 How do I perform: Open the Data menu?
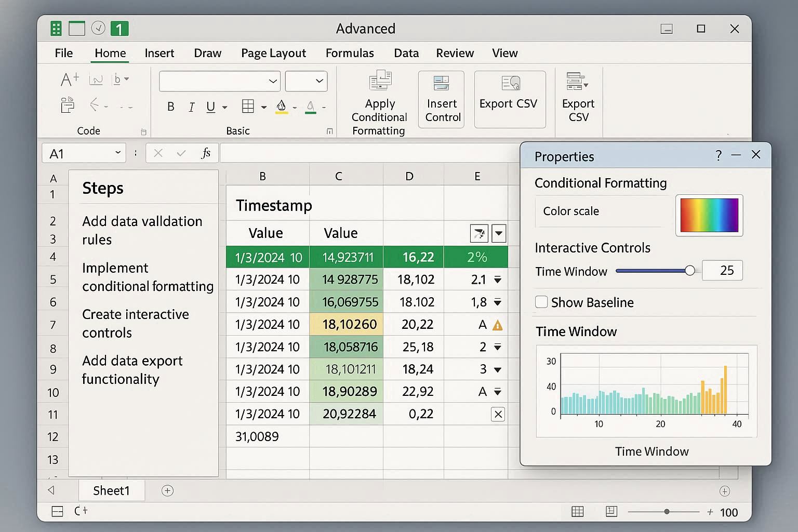click(406, 53)
